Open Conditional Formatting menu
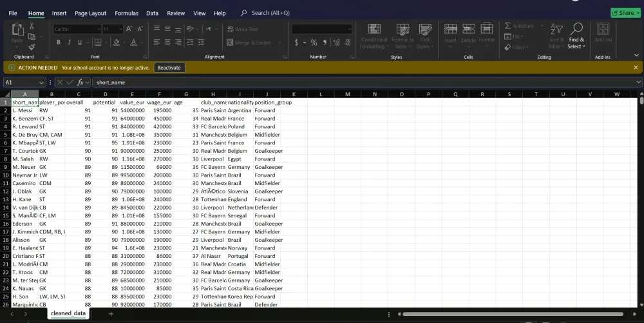 tap(374, 36)
